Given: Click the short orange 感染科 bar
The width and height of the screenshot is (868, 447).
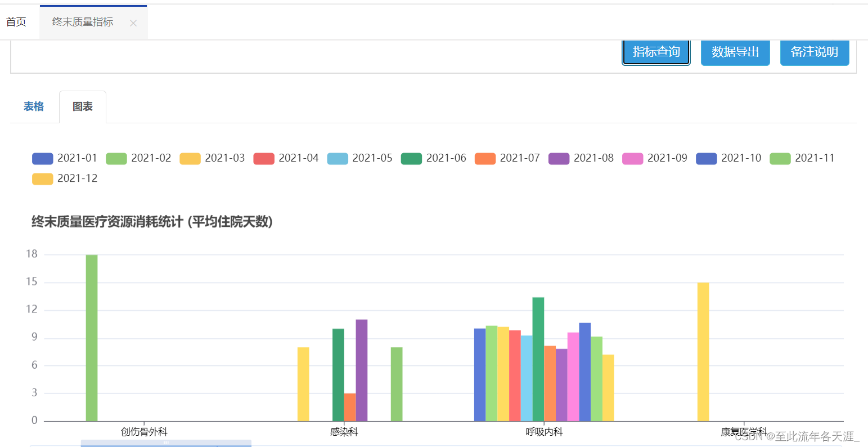Looking at the screenshot, I should coord(350,407).
